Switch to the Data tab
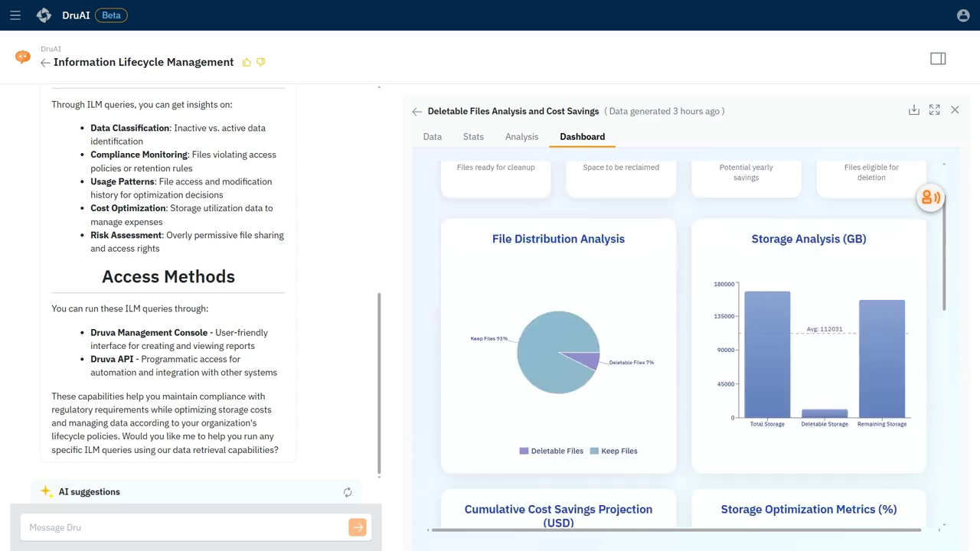The width and height of the screenshot is (980, 551). coord(432,136)
